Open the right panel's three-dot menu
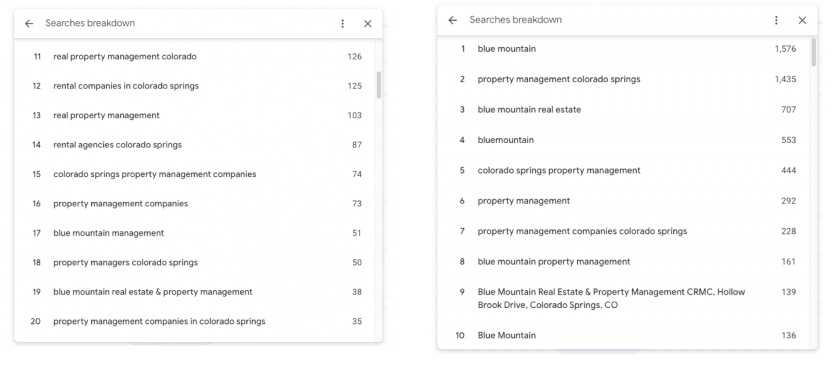Viewport: 836px width, 366px height. (776, 20)
